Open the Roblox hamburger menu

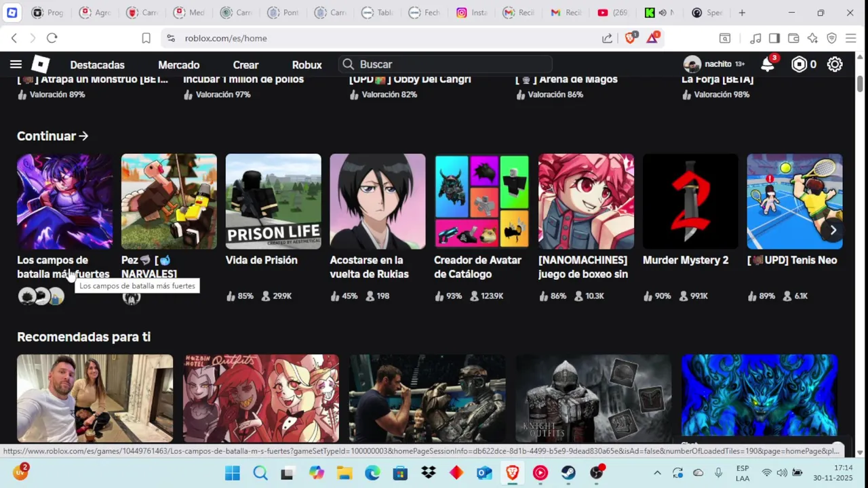[16, 64]
